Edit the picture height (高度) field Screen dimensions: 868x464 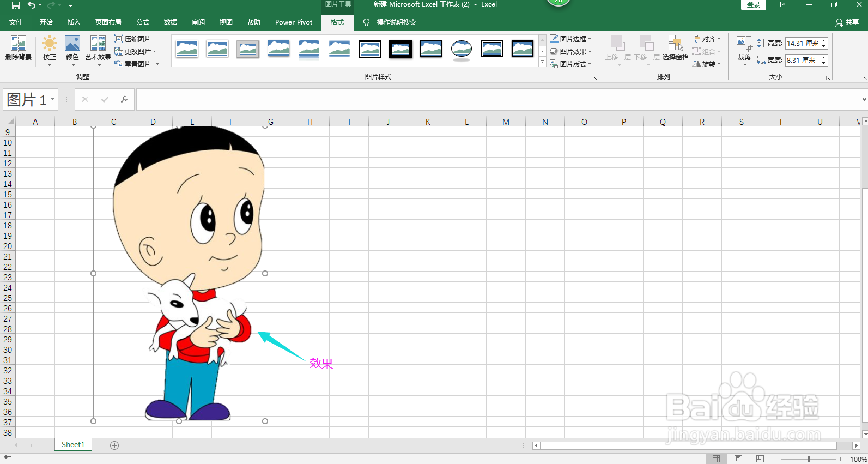pyautogui.click(x=802, y=44)
